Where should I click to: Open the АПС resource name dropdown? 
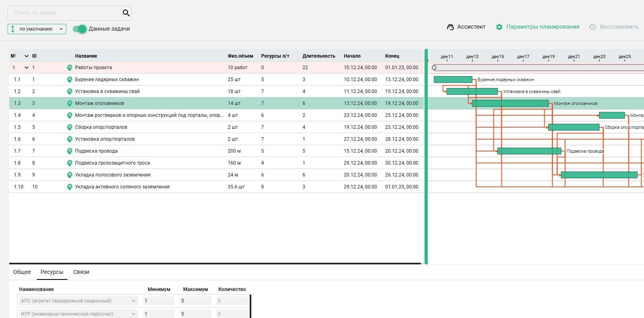point(78,301)
